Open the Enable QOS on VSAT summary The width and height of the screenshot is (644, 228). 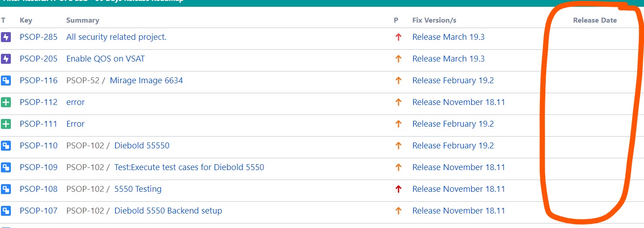[x=106, y=59]
